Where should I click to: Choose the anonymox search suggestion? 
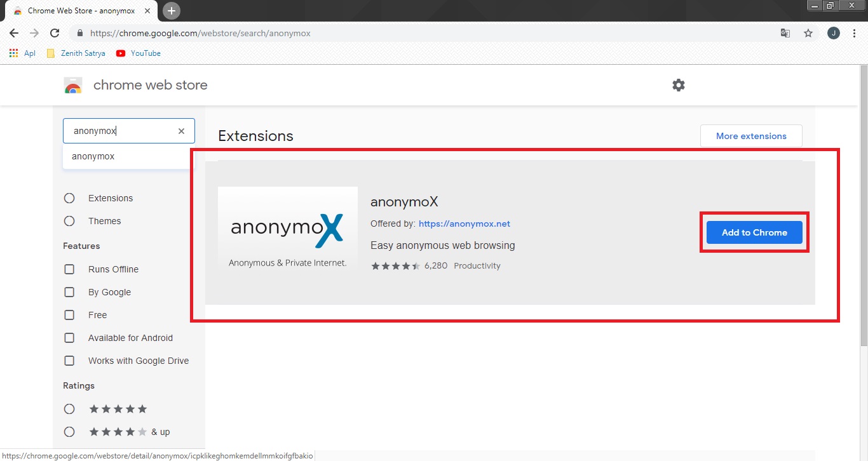coord(126,156)
